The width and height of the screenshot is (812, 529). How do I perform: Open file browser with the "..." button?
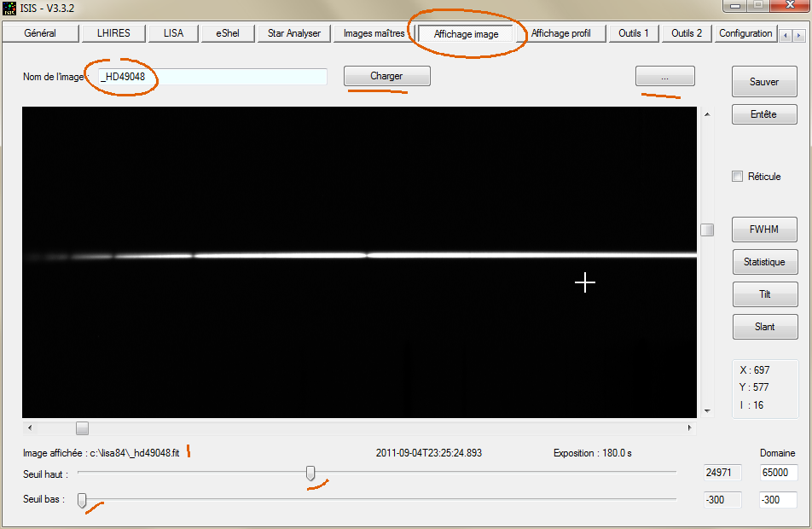[x=664, y=77]
